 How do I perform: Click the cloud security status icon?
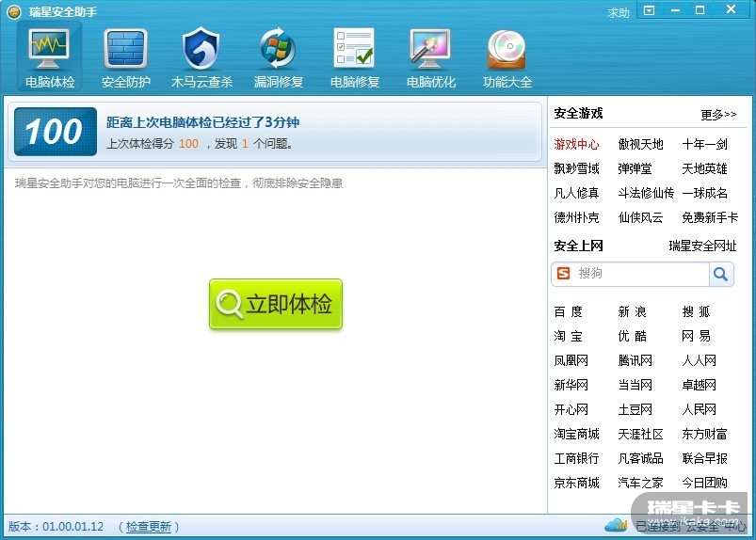click(616, 525)
